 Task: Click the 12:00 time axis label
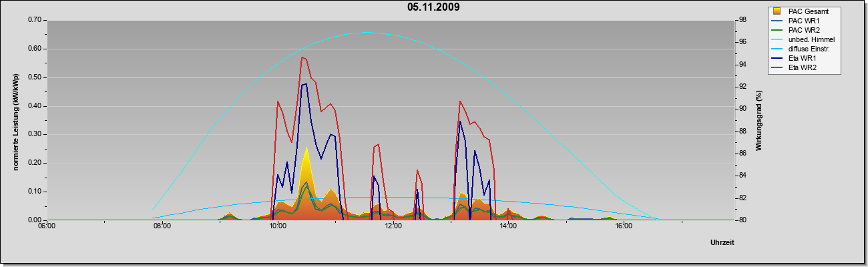click(x=393, y=226)
